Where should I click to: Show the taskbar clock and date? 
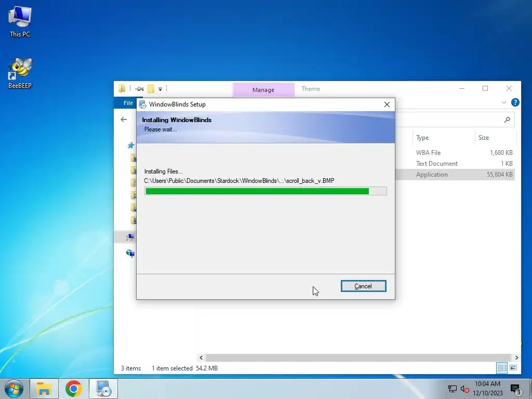point(487,389)
